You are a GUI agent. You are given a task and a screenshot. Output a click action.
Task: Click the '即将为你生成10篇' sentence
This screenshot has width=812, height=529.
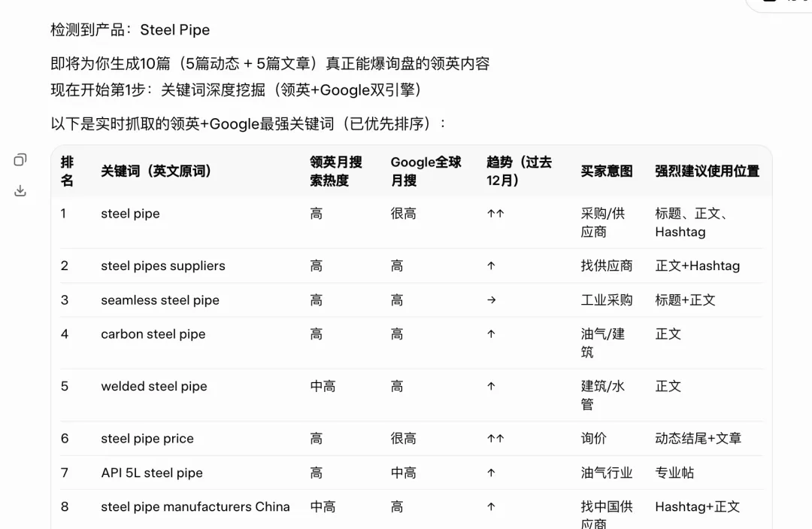(270, 64)
